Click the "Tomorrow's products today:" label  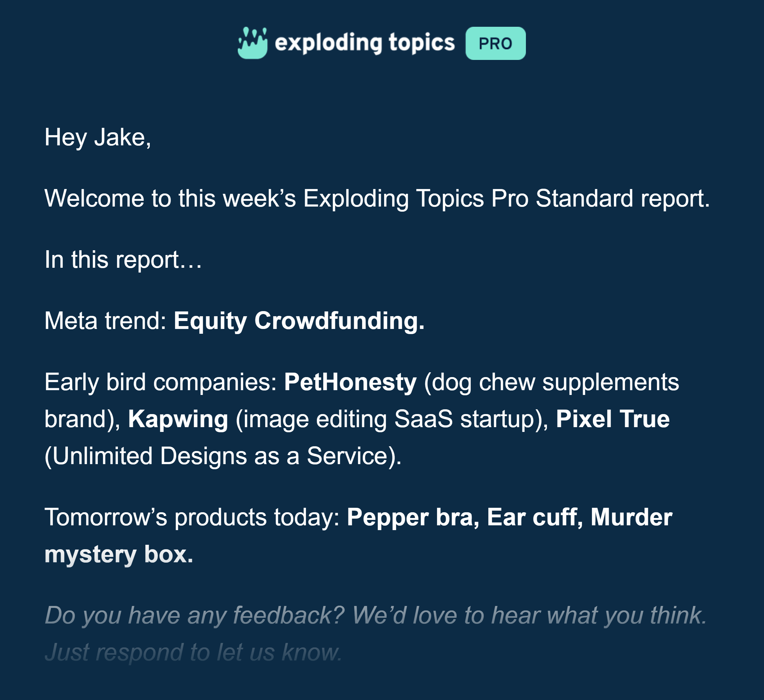(x=192, y=517)
